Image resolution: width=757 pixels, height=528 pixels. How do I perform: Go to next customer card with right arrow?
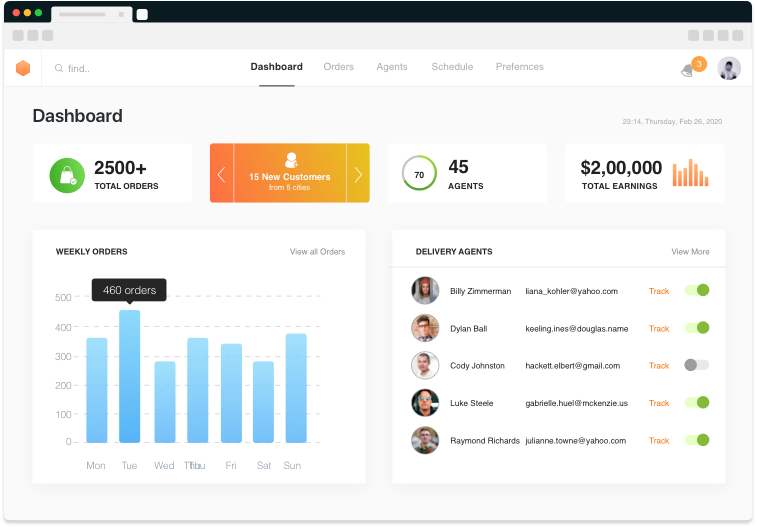coord(358,173)
